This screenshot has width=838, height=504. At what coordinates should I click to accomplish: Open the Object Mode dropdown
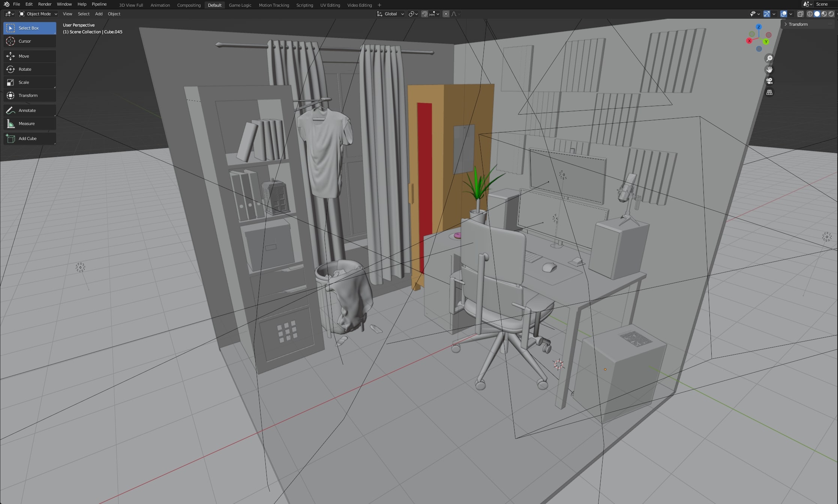[x=38, y=14]
